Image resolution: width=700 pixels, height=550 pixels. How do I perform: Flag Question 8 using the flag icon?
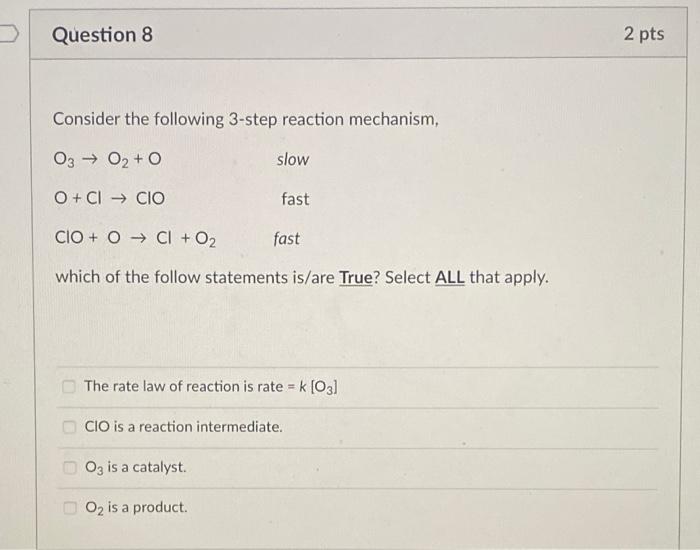tap(9, 34)
